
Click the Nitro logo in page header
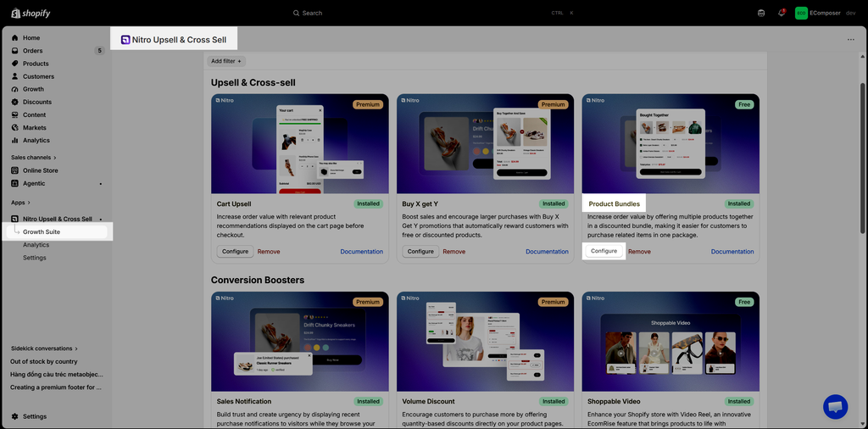pos(125,40)
